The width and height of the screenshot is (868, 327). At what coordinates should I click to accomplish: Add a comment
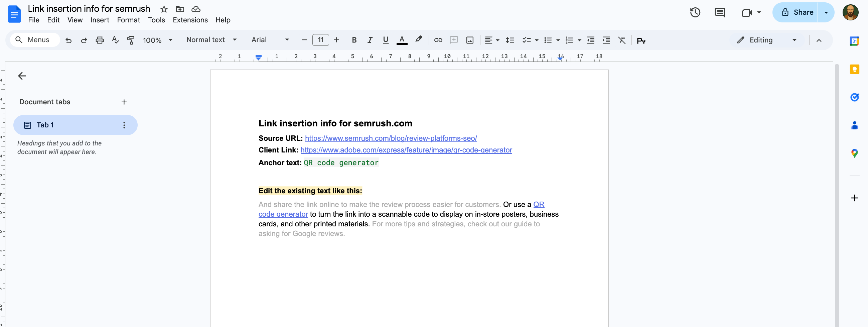click(x=454, y=40)
